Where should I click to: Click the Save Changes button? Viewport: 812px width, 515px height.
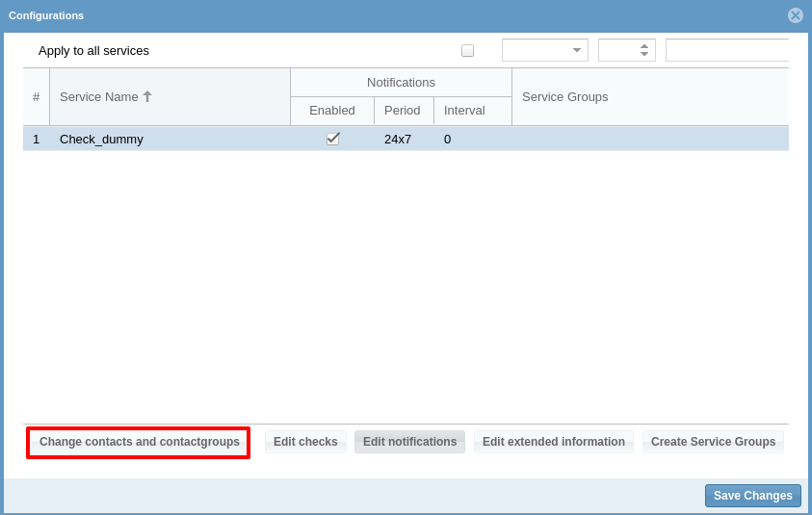(752, 496)
